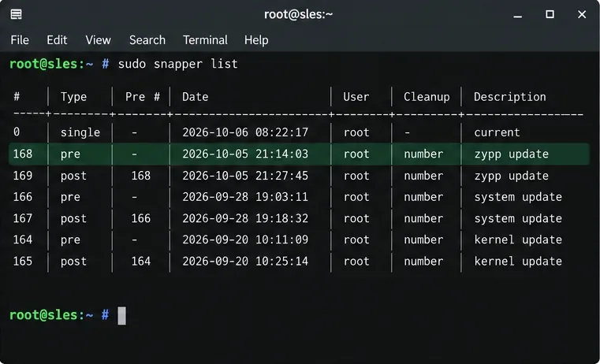This screenshot has height=364, width=600.
Task: Click the 'Pre #' column header
Action: pos(143,97)
